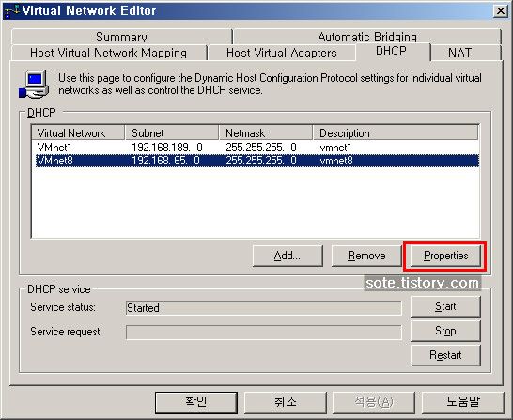
Task: Cancel with the 취소 button
Action: [286, 402]
